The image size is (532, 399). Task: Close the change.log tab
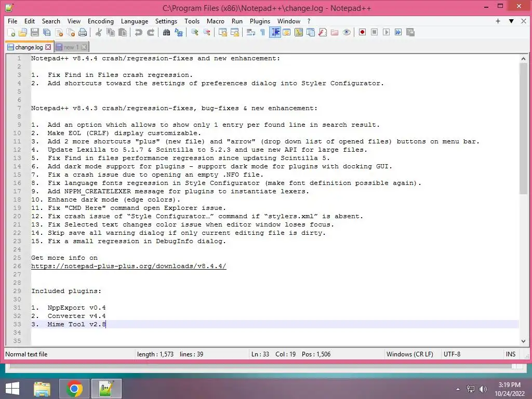(48, 47)
